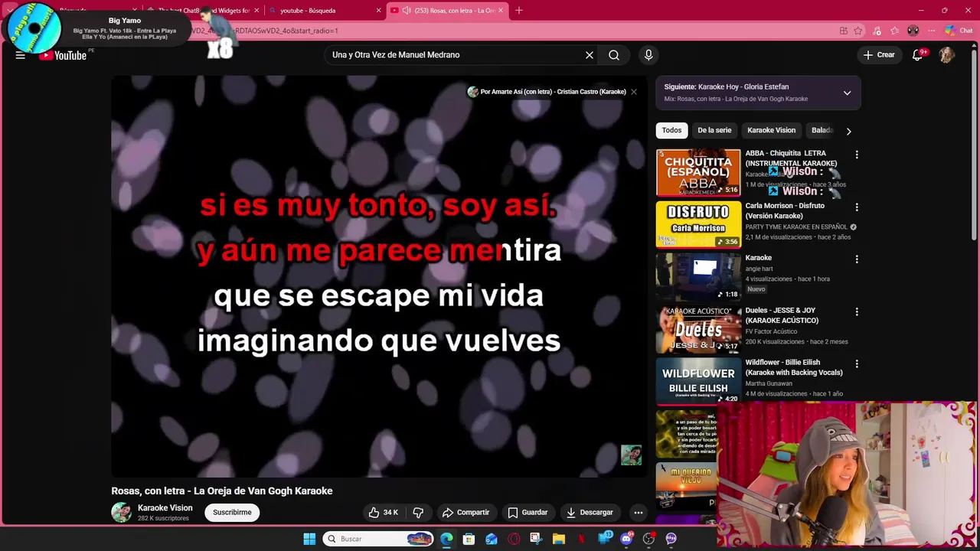Open a new browser tab
This screenshot has width=980, height=551.
point(519,10)
